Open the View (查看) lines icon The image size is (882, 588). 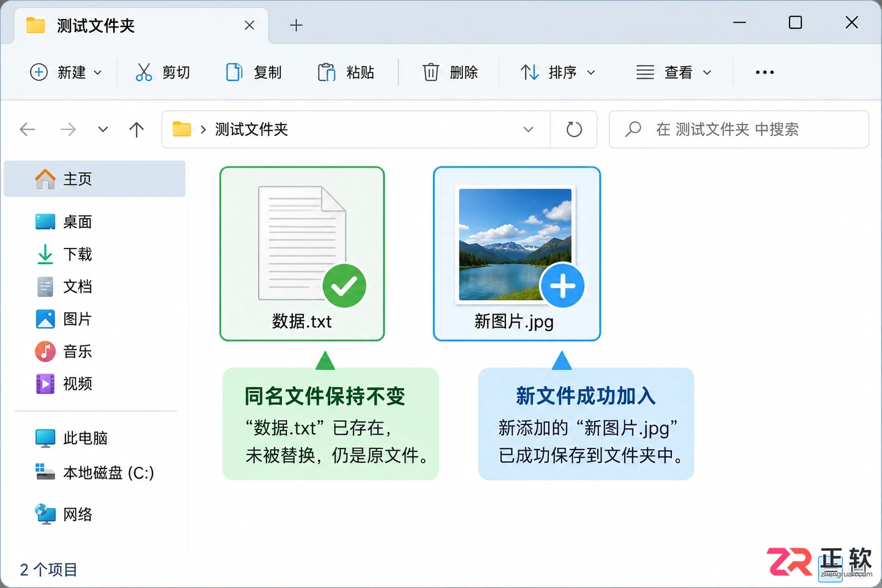[645, 72]
